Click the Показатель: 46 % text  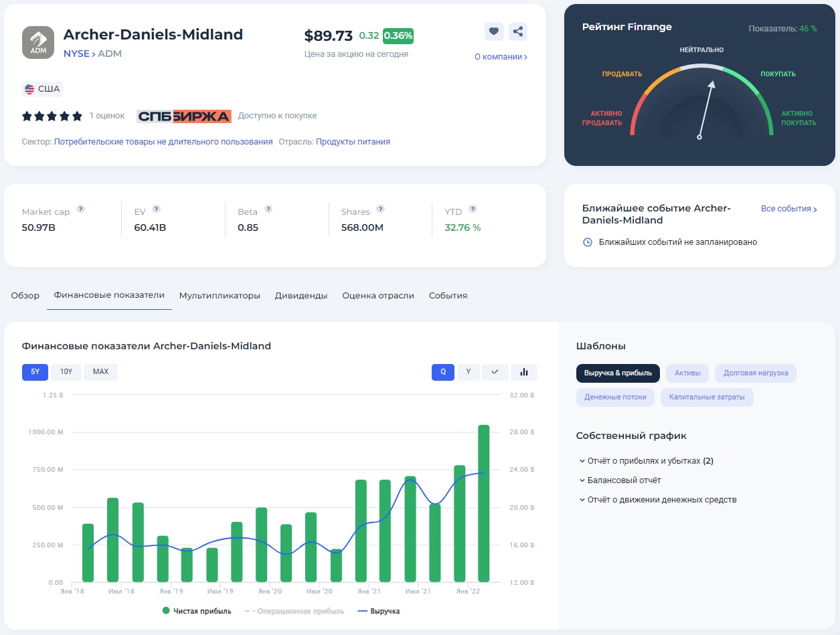pyautogui.click(x=782, y=29)
